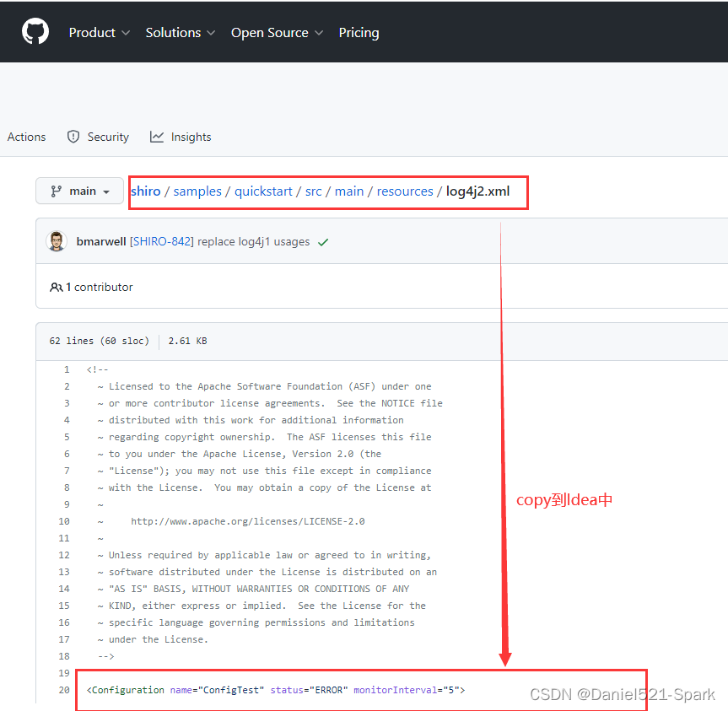Go to the Pricing page
Screen dimensions: 728x711
[x=359, y=33]
